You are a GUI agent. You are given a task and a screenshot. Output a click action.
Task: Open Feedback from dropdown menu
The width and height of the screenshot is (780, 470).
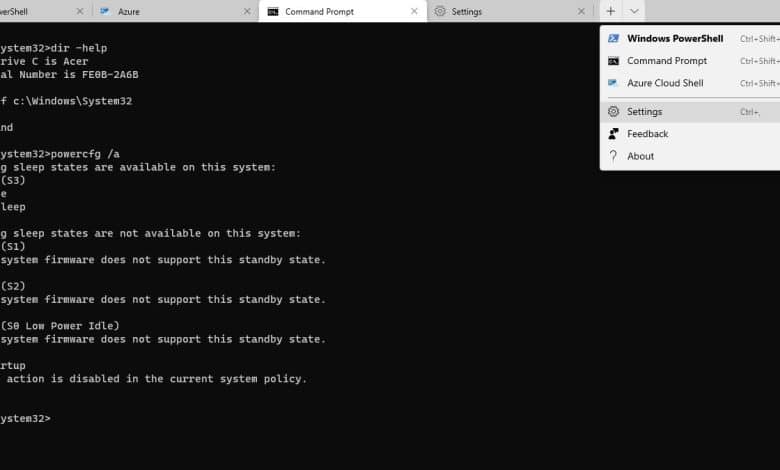pyautogui.click(x=690, y=134)
